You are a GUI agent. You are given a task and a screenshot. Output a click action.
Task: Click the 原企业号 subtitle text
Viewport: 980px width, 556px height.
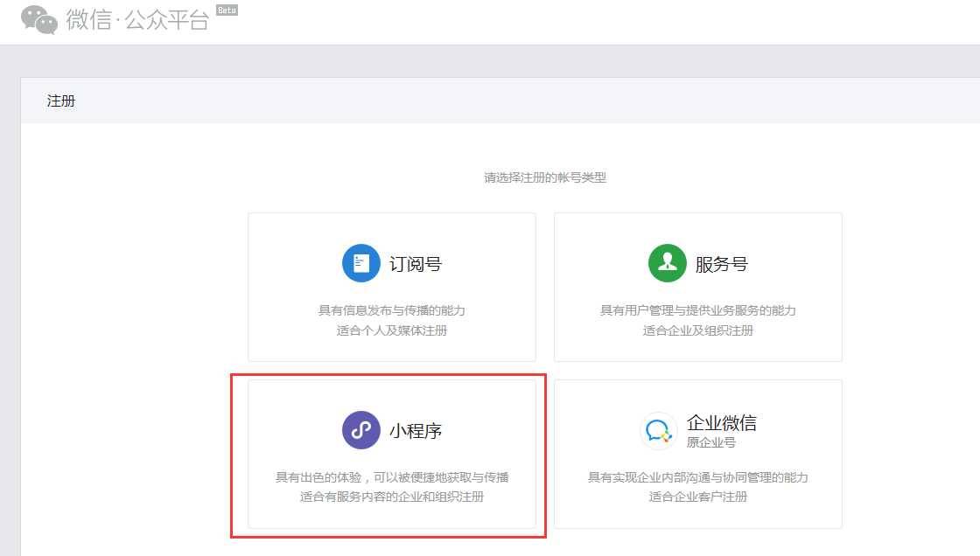711,442
